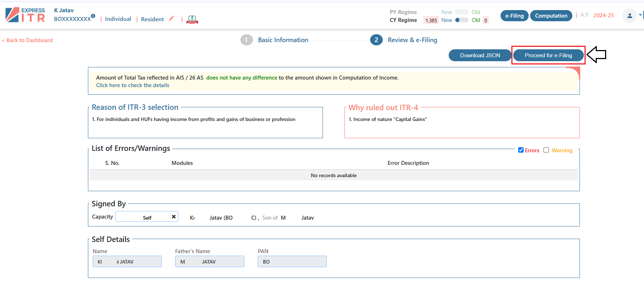Click the government emblem icon
The image size is (644, 292).
coord(192,19)
